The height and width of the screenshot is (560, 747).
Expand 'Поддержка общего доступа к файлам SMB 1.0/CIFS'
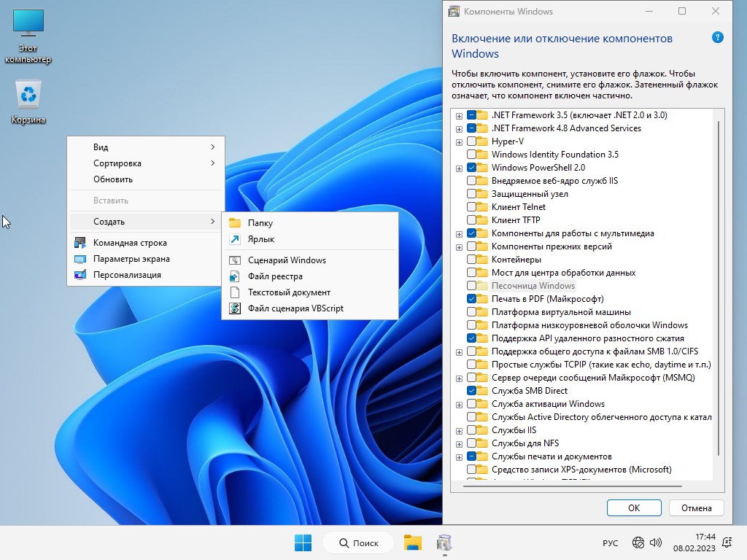(460, 352)
